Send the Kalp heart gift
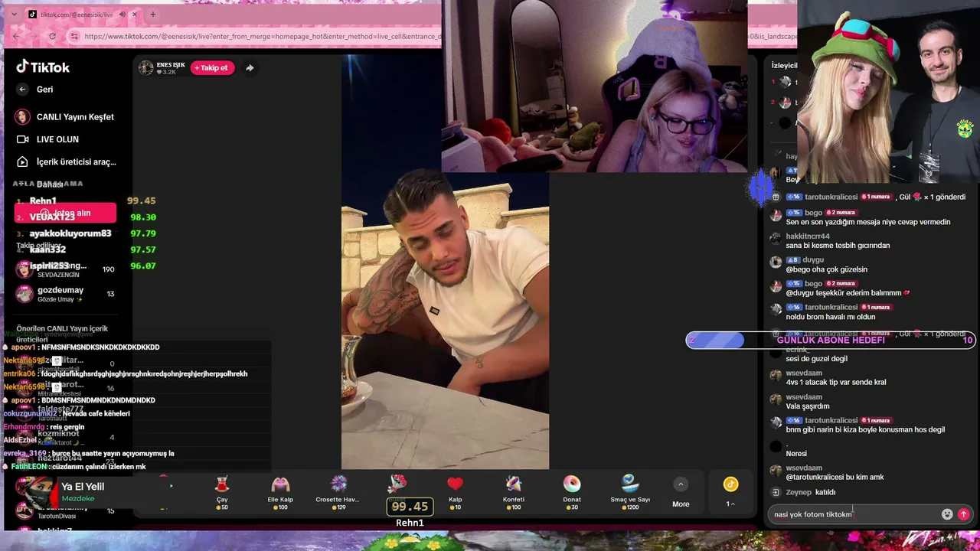The width and height of the screenshot is (980, 551). (x=455, y=492)
